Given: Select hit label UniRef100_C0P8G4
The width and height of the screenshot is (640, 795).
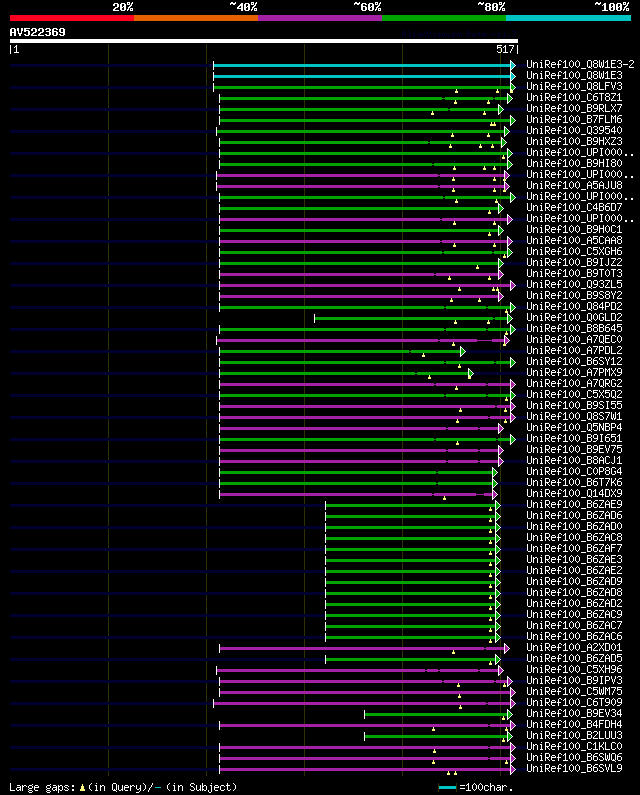Looking at the screenshot, I should click(574, 472).
